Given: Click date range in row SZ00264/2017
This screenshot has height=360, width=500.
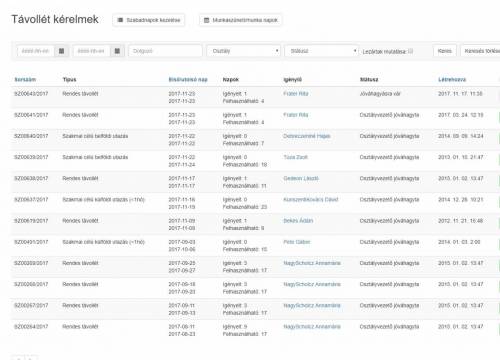Looking at the screenshot, I should pos(182,330).
